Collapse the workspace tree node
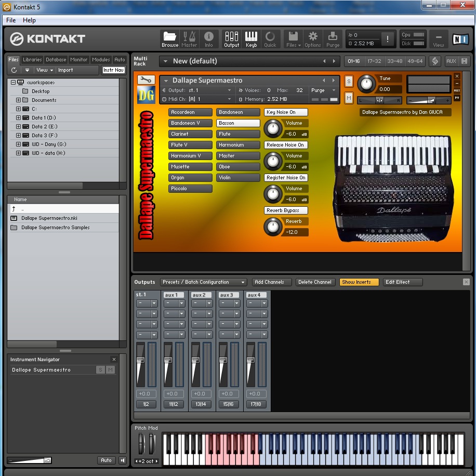The width and height of the screenshot is (476, 476). [13, 82]
